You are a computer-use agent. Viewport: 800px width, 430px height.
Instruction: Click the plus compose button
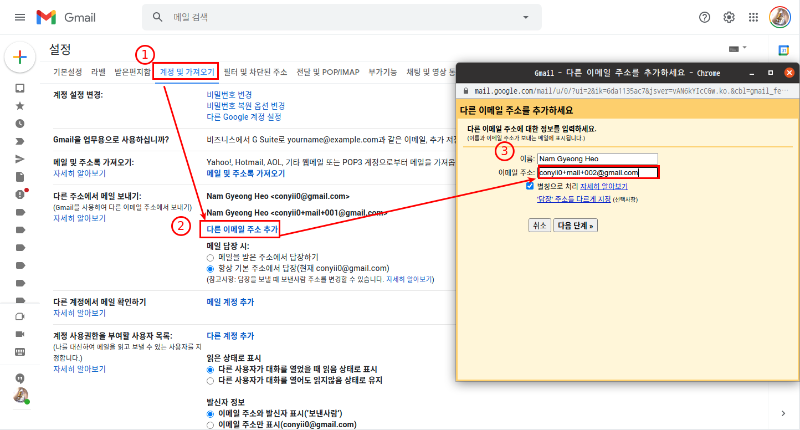pos(20,57)
